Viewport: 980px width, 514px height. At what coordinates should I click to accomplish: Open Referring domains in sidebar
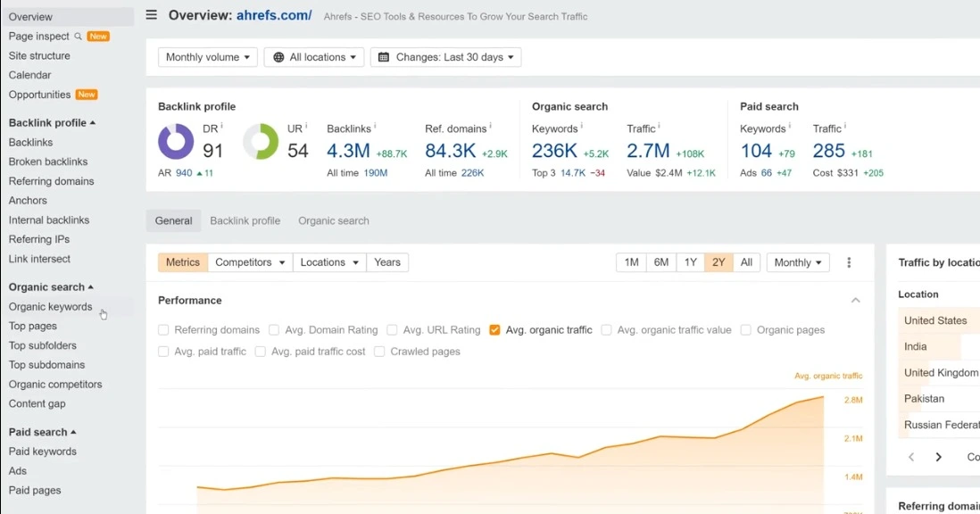coord(51,181)
